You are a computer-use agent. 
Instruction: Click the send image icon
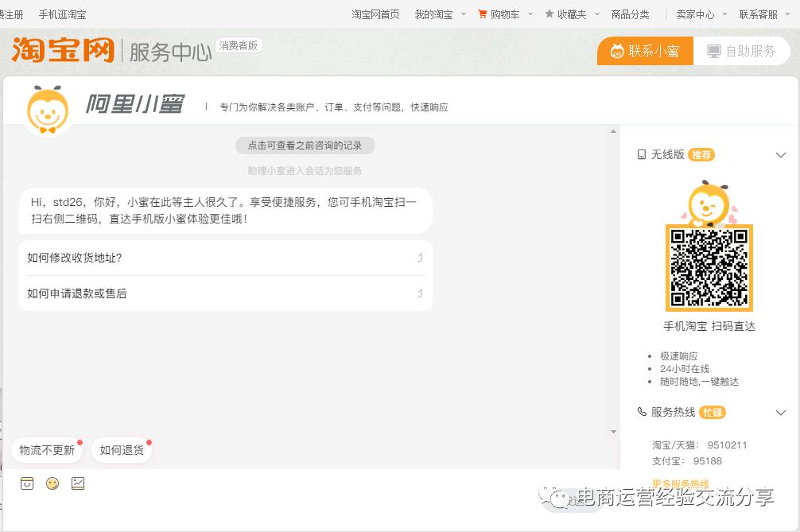[x=78, y=483]
